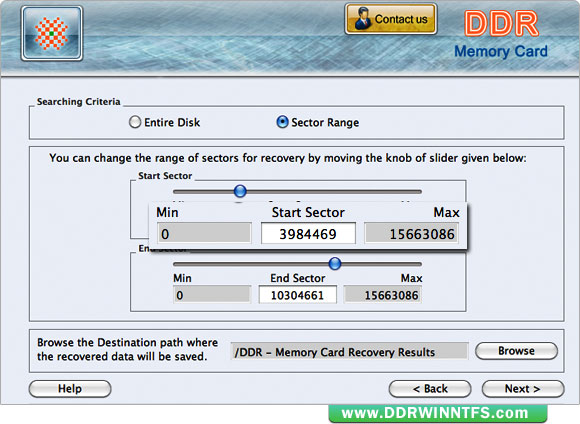
Task: Click the End Sector value field 10304661
Action: (x=298, y=295)
